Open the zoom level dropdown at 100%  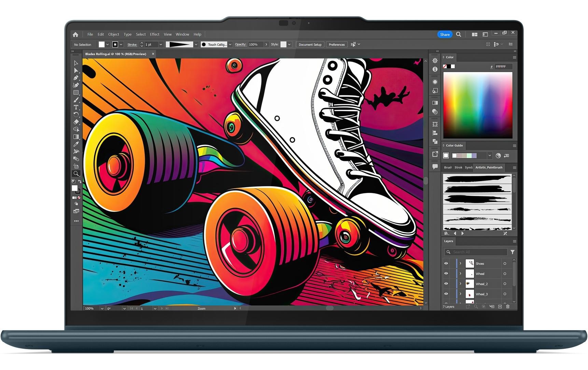coord(102,309)
